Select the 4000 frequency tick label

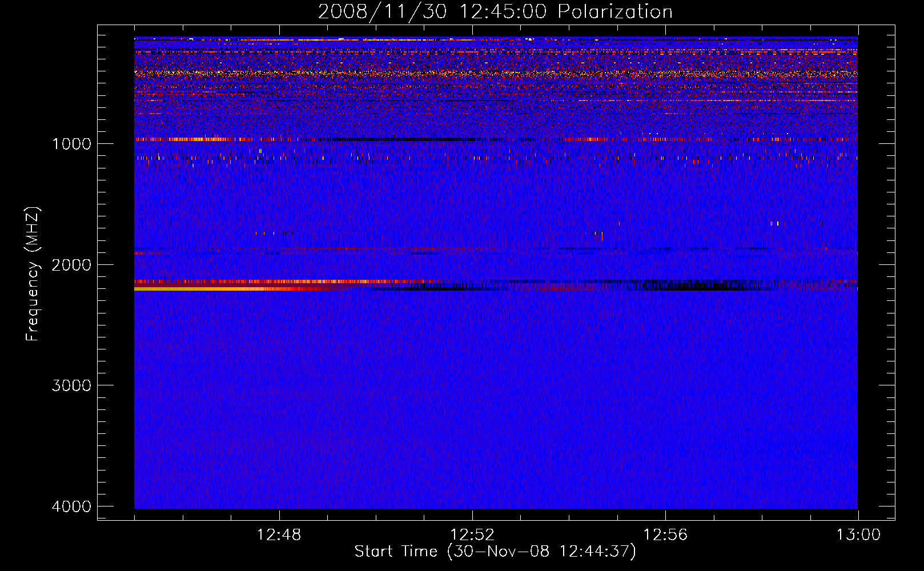coord(71,506)
